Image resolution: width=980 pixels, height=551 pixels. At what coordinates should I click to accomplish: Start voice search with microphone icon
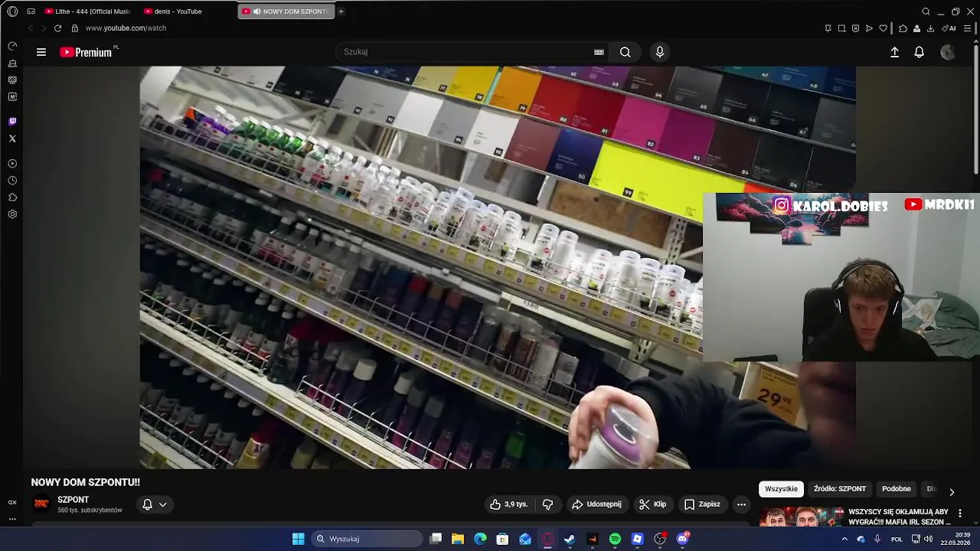click(x=660, y=52)
